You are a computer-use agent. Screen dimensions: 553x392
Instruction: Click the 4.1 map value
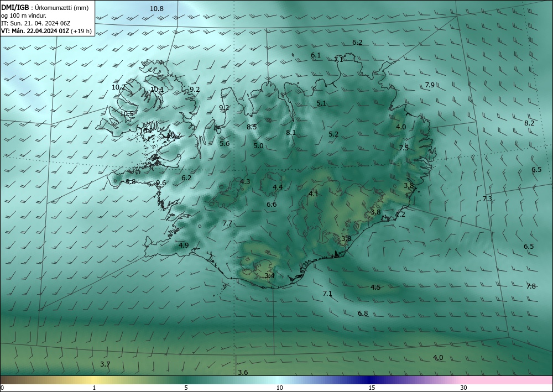click(313, 194)
